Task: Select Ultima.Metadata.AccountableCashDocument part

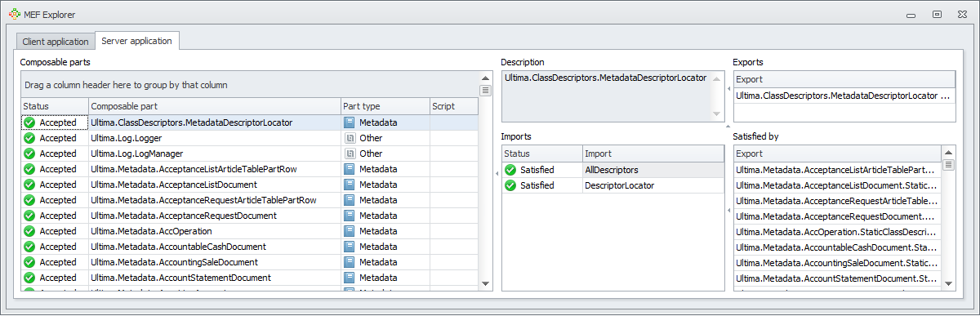Action: [x=249, y=247]
